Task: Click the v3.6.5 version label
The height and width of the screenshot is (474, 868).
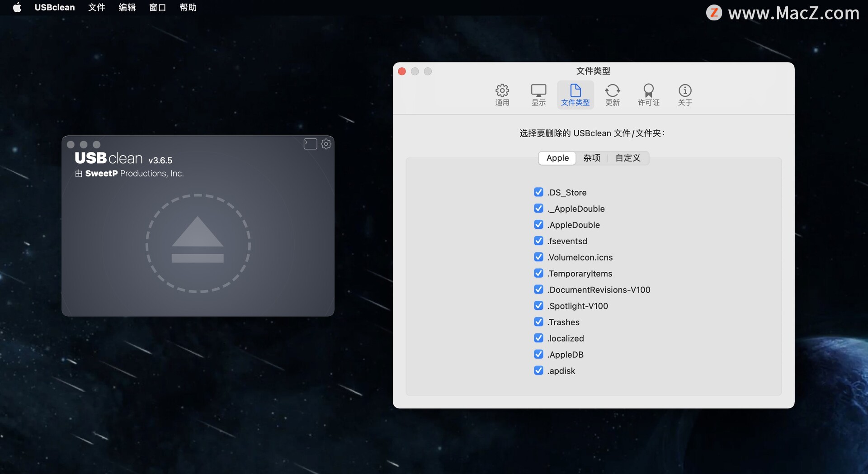Action: coord(160,161)
